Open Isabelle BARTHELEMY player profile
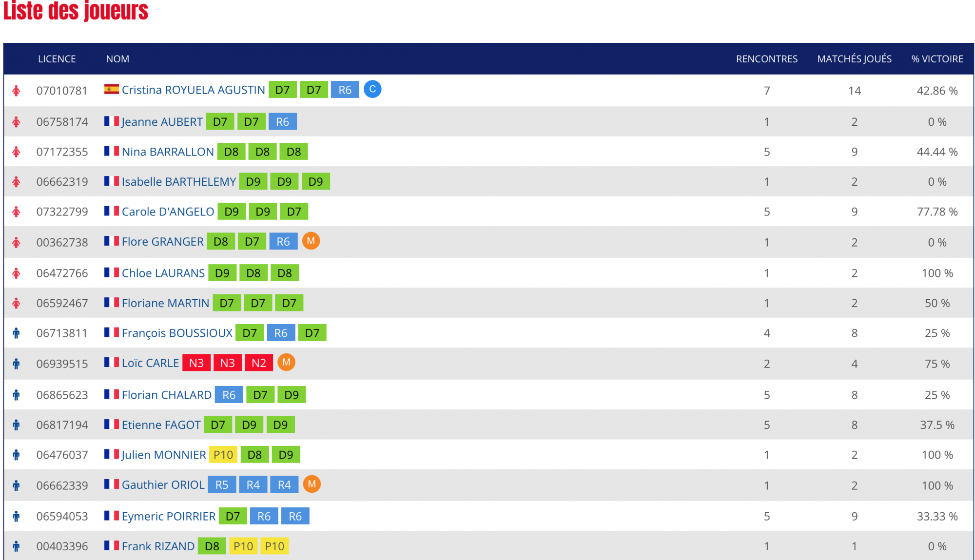Viewport: 975px width, 560px height. pyautogui.click(x=179, y=182)
